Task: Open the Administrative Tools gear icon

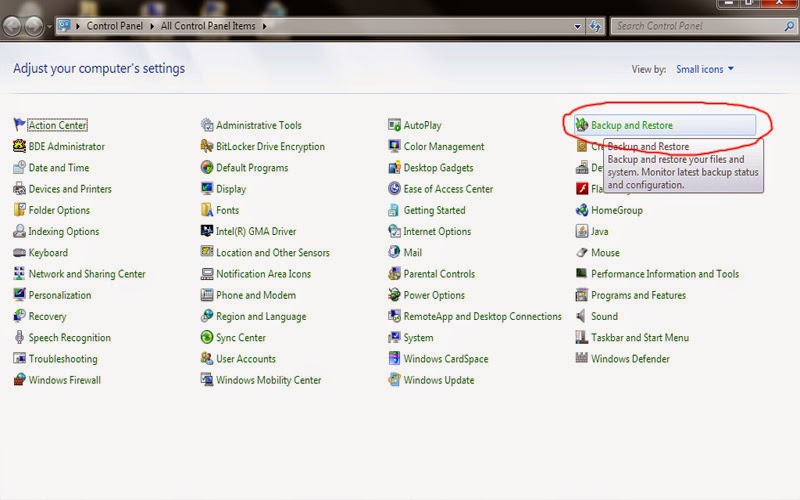Action: point(207,124)
